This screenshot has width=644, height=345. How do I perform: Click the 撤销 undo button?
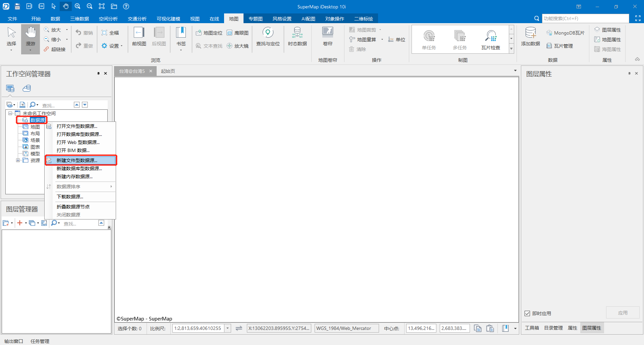tap(84, 33)
